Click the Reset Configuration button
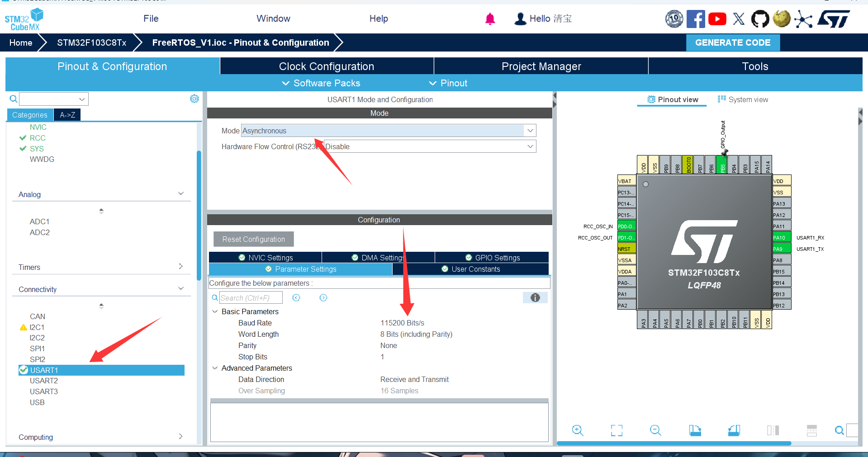 [x=254, y=239]
